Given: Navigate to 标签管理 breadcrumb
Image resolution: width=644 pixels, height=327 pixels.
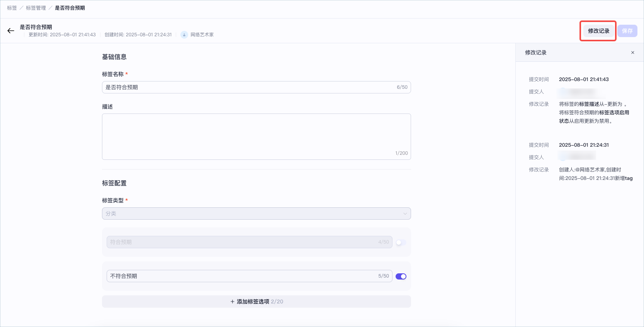Looking at the screenshot, I should (36, 8).
